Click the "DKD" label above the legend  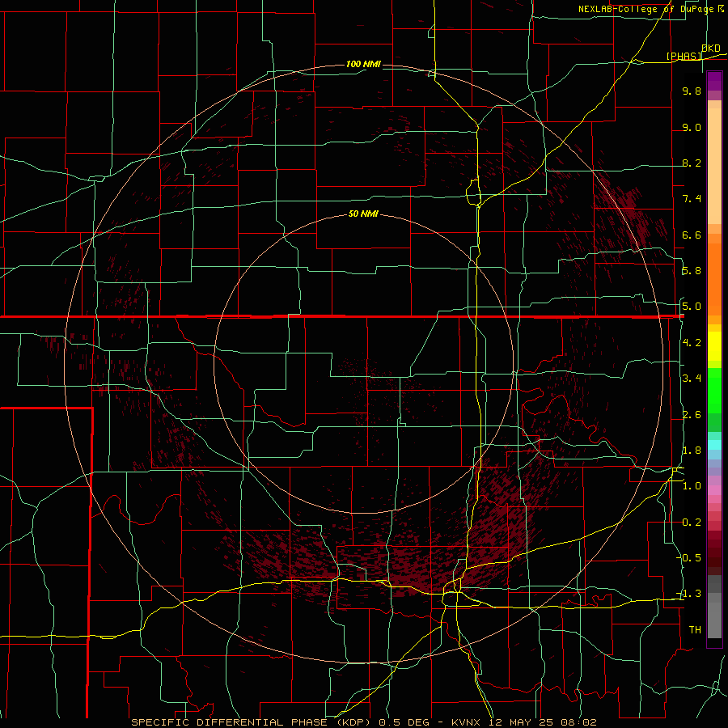click(711, 49)
